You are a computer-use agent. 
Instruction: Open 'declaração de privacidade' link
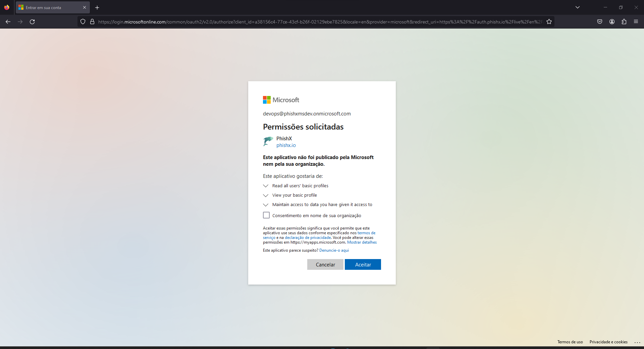[308, 238]
